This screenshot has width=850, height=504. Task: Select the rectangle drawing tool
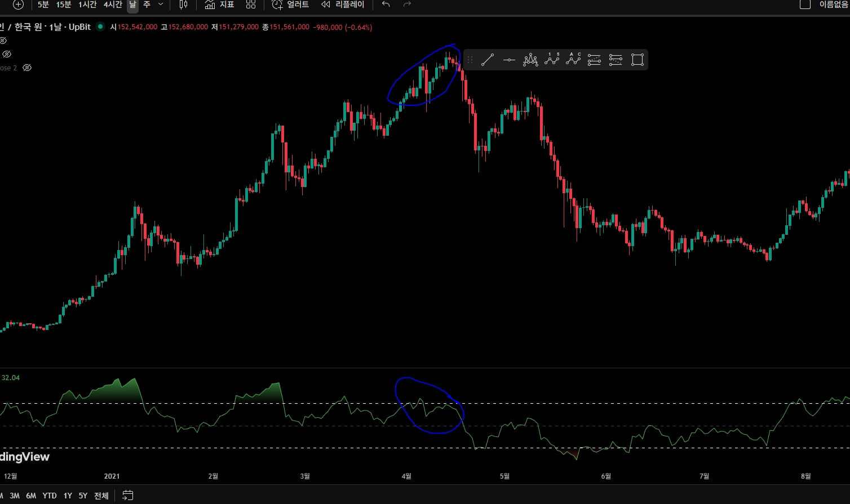pos(637,60)
